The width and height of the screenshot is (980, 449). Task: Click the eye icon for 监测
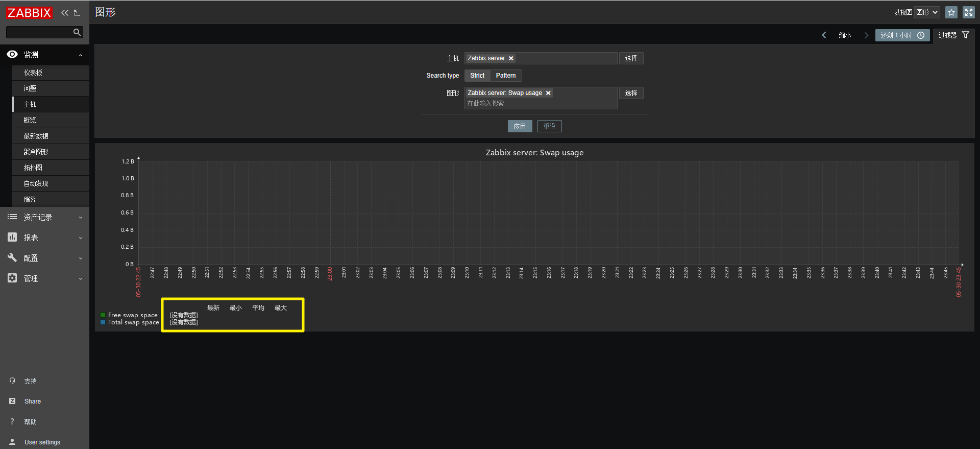tap(12, 54)
